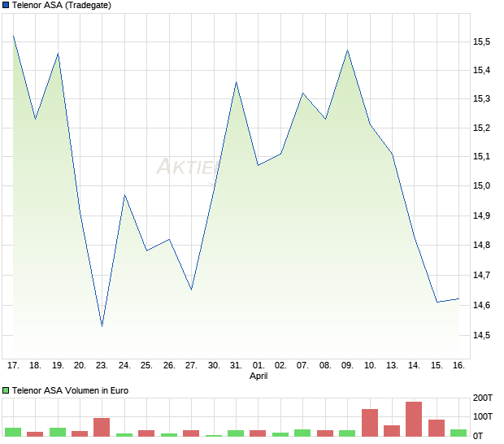504x444 pixels.
Task: Click the '10.' date label
Action: (370, 366)
